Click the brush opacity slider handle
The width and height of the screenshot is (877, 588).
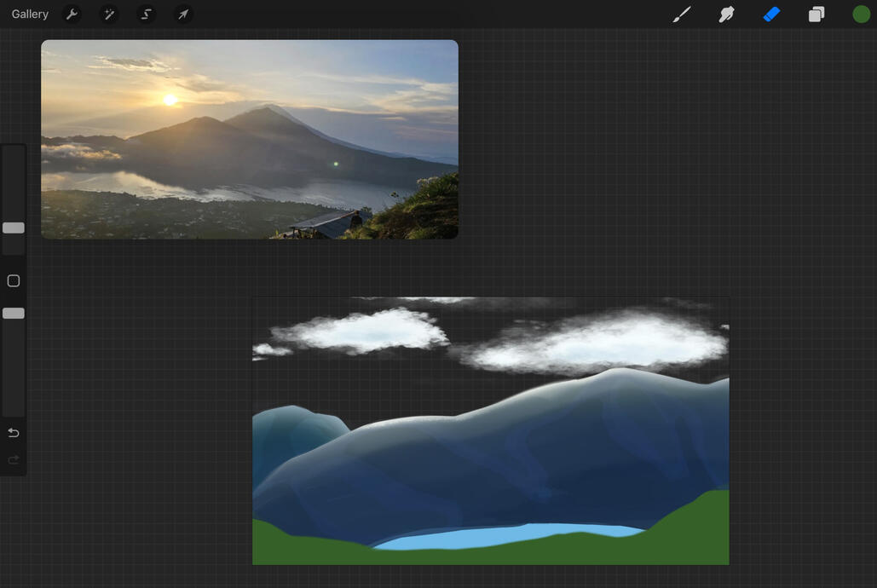click(14, 314)
